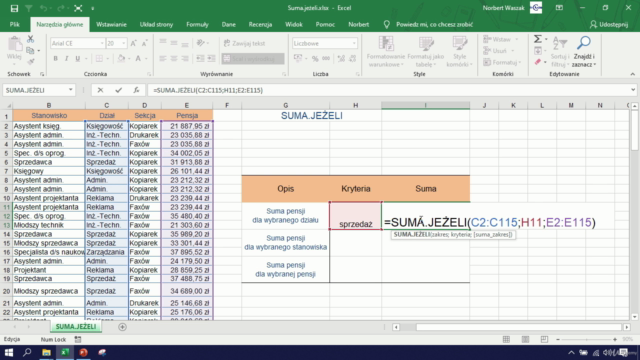
Task: Click the vertical scroll down arrow
Action: point(634,317)
